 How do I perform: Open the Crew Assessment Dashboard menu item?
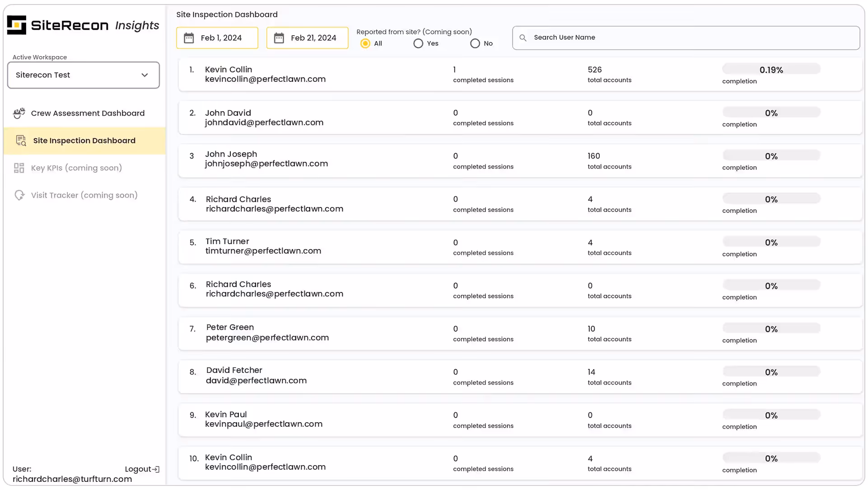88,113
